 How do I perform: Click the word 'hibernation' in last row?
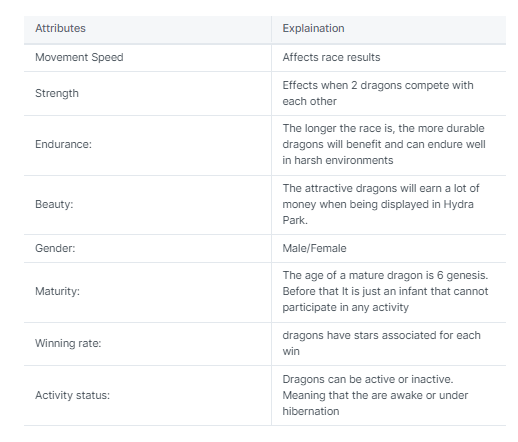click(311, 411)
